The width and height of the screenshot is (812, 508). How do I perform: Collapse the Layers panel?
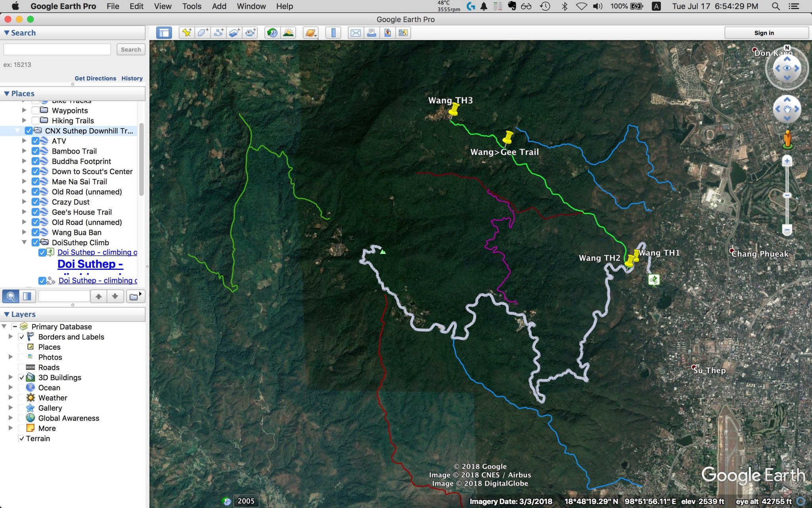(x=6, y=314)
